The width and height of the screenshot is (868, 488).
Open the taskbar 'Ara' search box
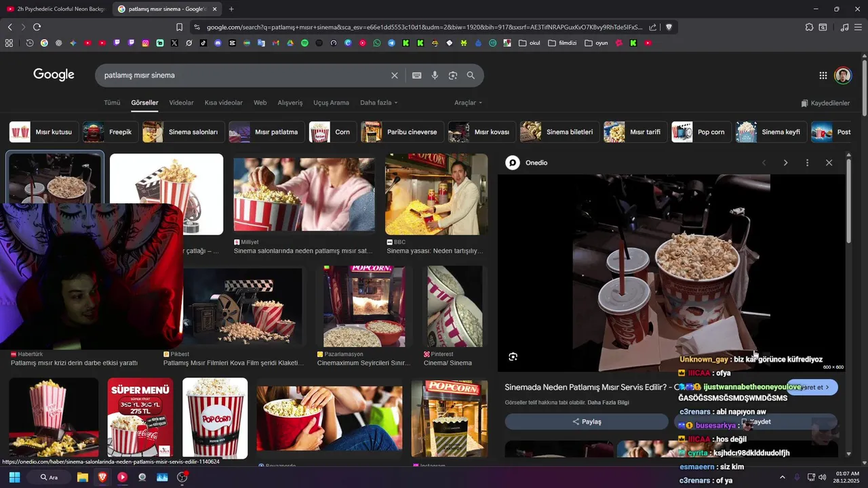(x=50, y=477)
